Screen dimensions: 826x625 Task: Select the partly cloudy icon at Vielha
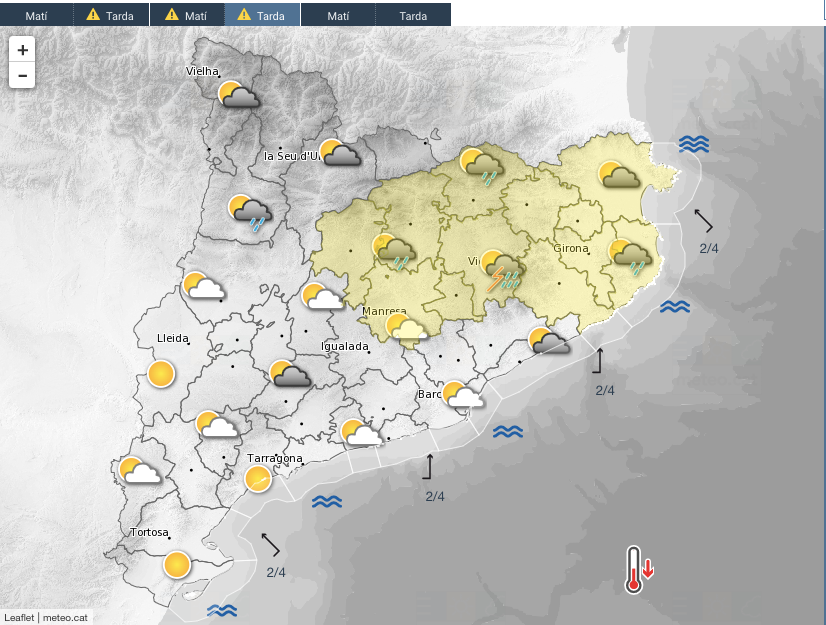(x=239, y=96)
